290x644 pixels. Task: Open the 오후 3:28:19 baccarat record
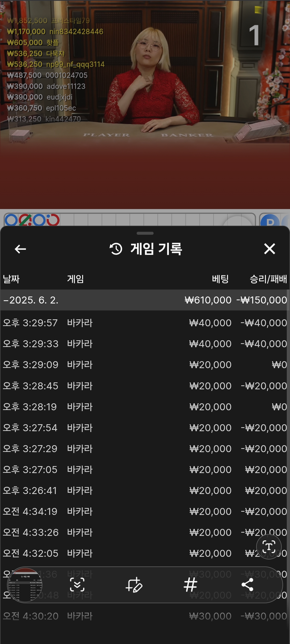(x=145, y=407)
